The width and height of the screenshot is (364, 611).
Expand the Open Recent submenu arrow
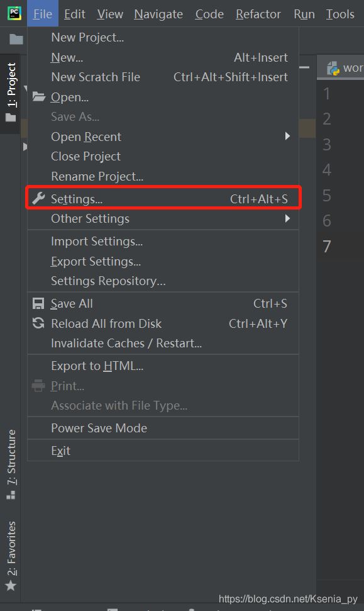click(x=287, y=136)
